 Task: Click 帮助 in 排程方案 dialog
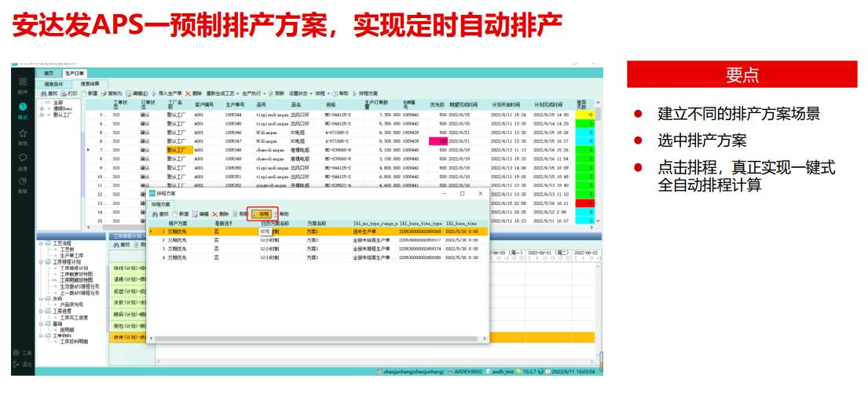280,214
